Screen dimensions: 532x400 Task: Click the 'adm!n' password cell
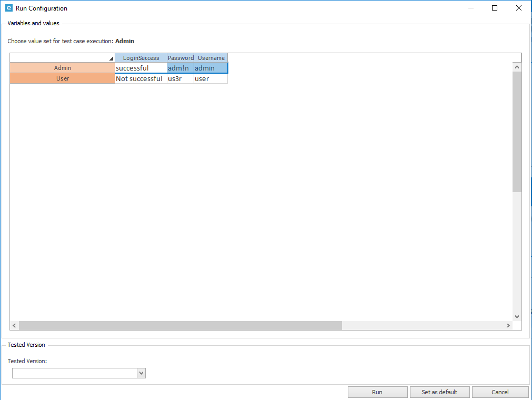(x=180, y=68)
